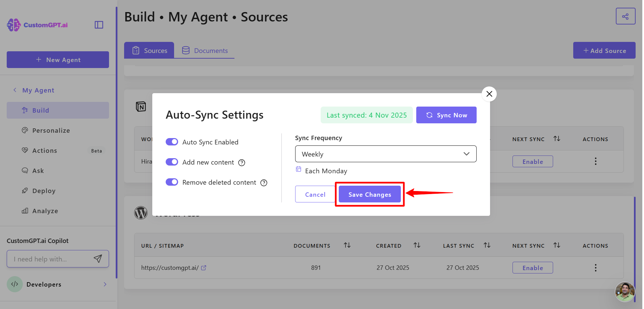Open the share icon button
The width and height of the screenshot is (644, 309).
tap(626, 16)
